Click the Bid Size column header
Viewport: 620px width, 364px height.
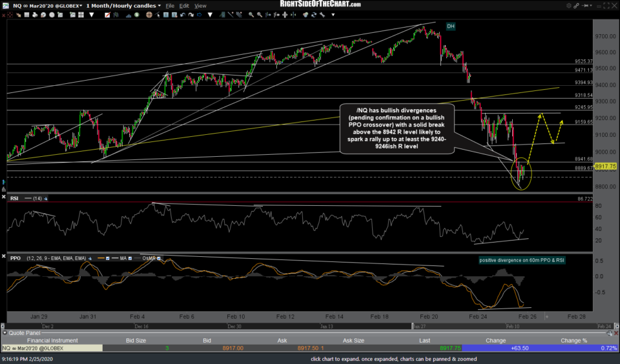click(136, 341)
